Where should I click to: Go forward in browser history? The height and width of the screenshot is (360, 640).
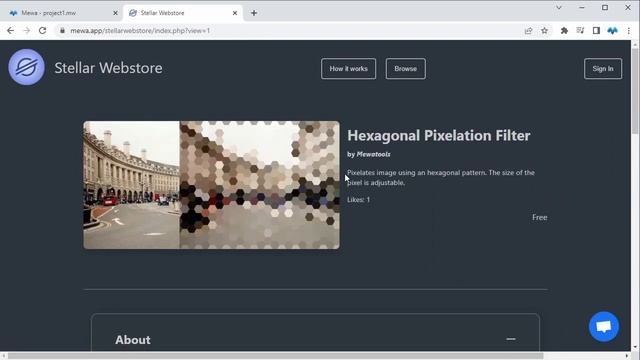27,31
